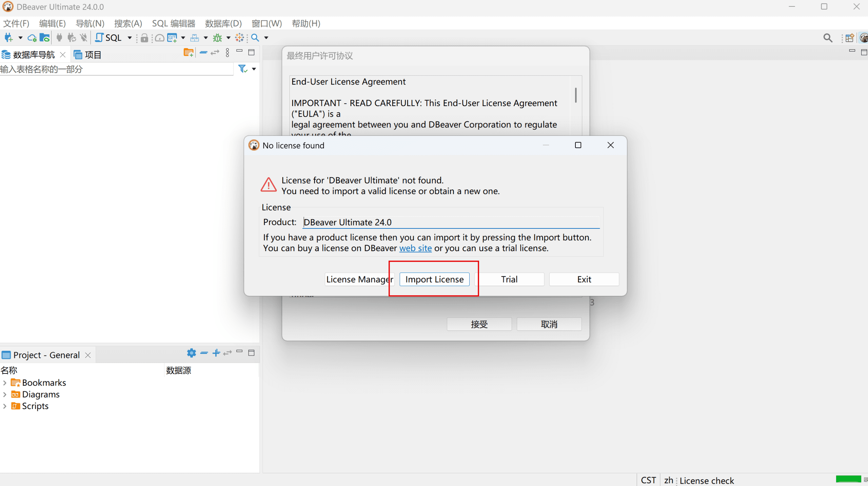Toggle link with editor arrows in the navigator
The image size is (868, 486).
pyautogui.click(x=215, y=53)
